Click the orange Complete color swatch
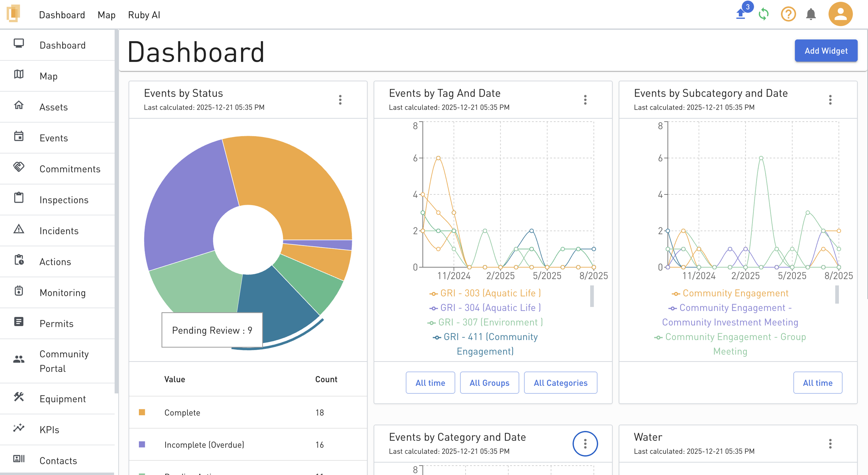Screen dimensions: 868x475 tap(142, 412)
